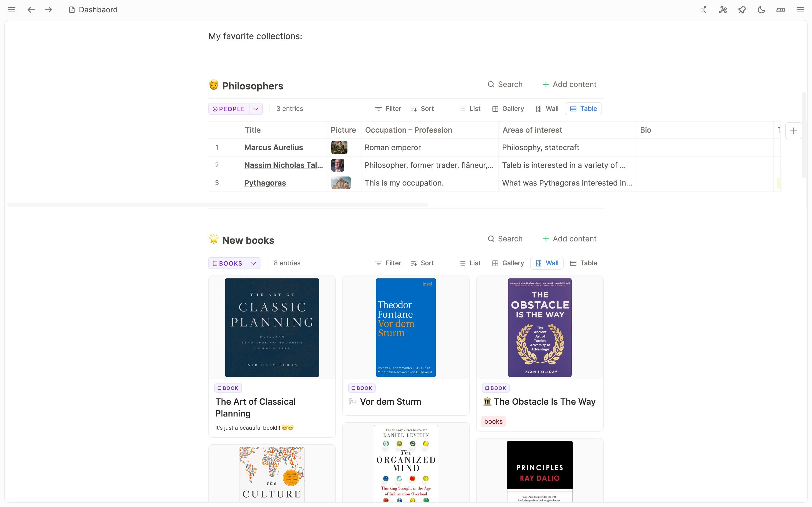Viewport: 812px width, 507px height.
Task: Click the sparkle arrow icon in top bar
Action: [x=703, y=10]
